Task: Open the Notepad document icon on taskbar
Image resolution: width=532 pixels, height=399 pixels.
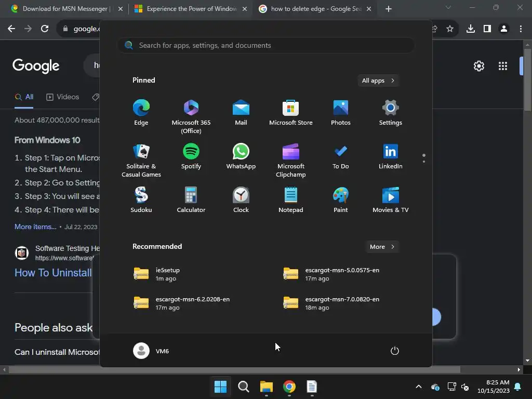Action: click(312, 387)
